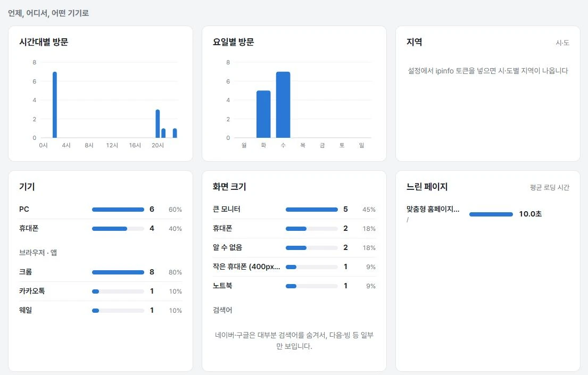Click the 60% value in PC row
Image resolution: width=588 pixels, height=375 pixels.
pyautogui.click(x=175, y=210)
